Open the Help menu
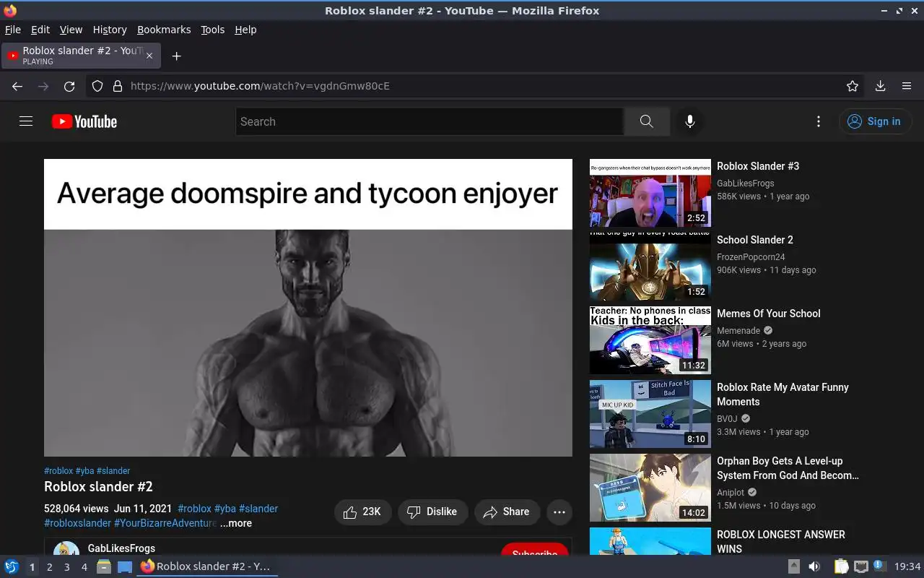924x578 pixels. (x=245, y=30)
